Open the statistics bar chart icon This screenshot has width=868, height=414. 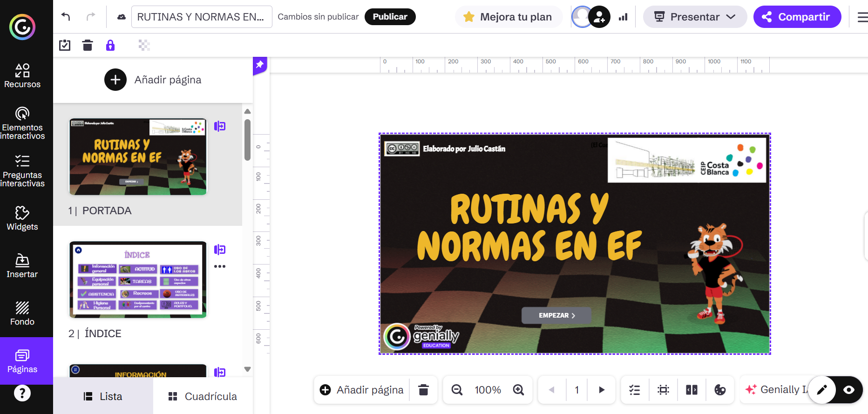click(623, 17)
